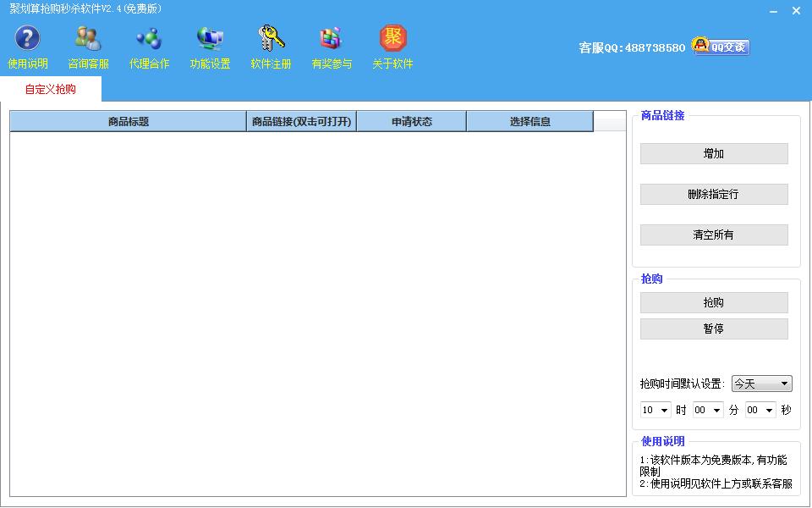Expand the seconds dropdown showing 00
812x508 pixels.
click(x=760, y=410)
